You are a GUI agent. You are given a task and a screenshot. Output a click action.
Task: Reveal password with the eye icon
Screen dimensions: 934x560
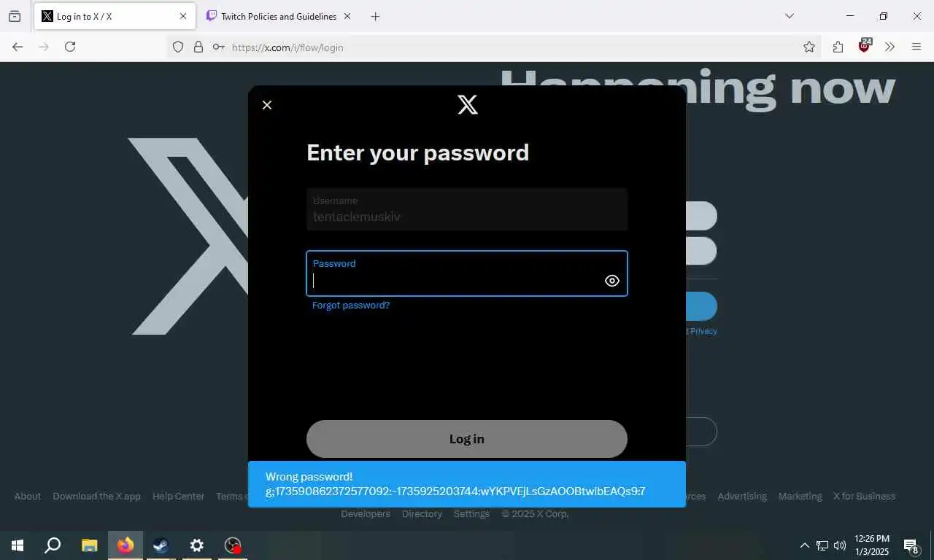(x=612, y=281)
